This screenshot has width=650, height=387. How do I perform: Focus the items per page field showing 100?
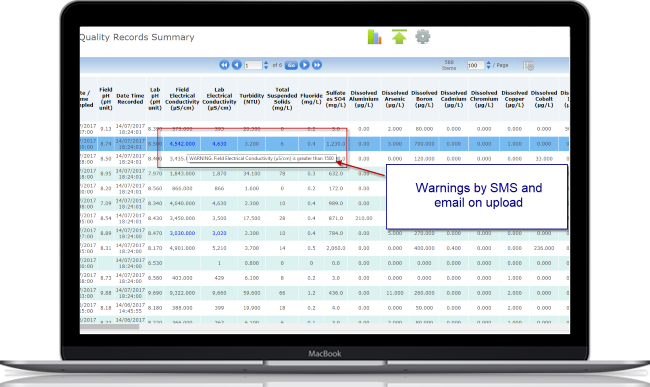(x=475, y=65)
